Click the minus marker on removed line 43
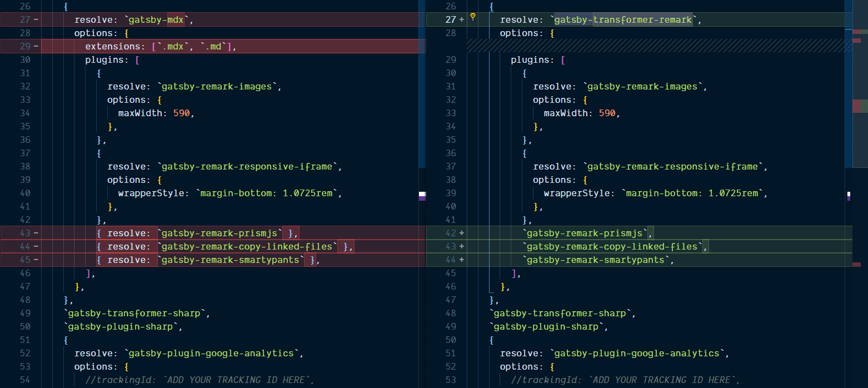 [36, 233]
